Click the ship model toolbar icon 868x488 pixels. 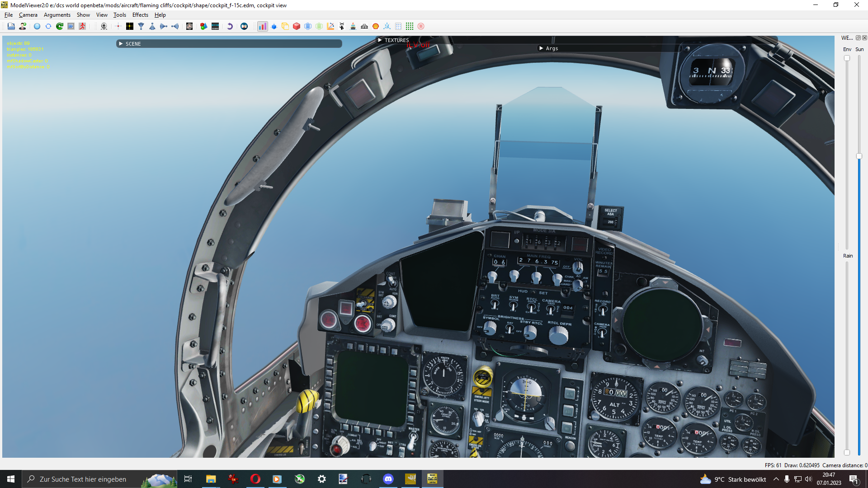(x=353, y=26)
